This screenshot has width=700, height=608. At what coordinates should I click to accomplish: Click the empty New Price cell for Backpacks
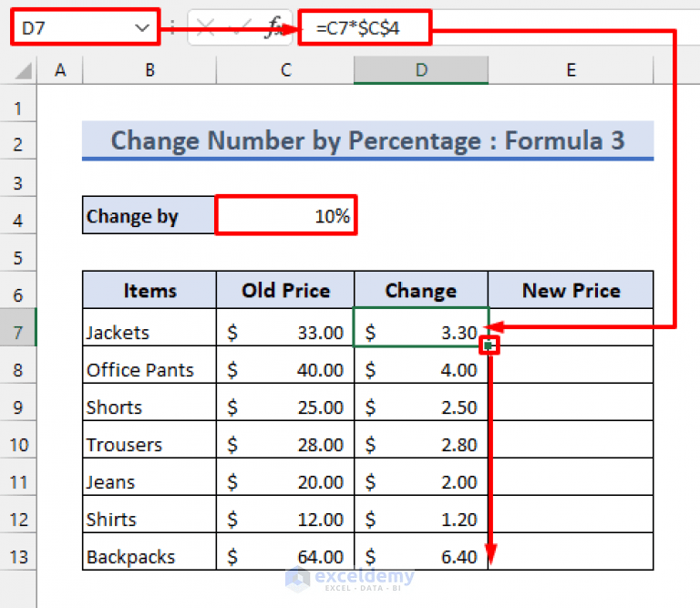(x=571, y=551)
